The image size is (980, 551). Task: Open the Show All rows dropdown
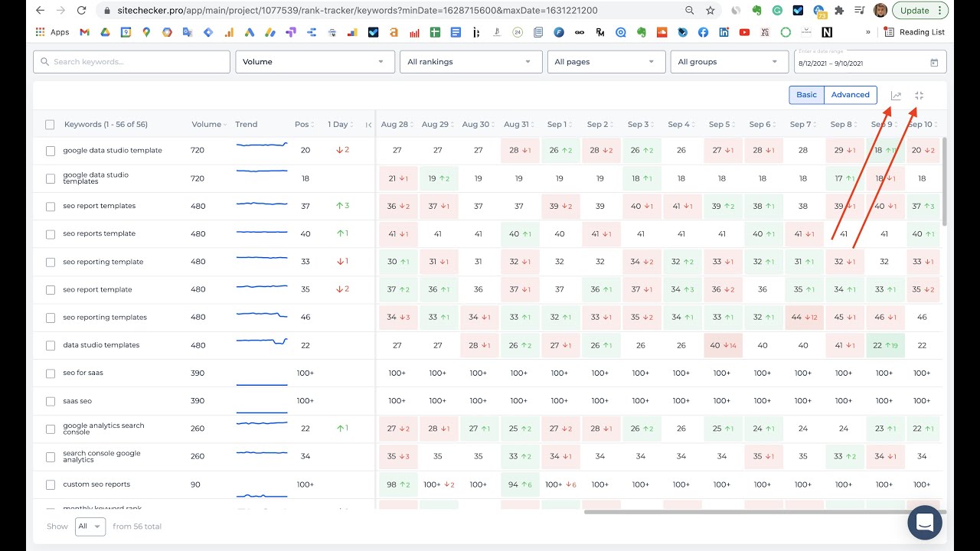[x=90, y=527]
